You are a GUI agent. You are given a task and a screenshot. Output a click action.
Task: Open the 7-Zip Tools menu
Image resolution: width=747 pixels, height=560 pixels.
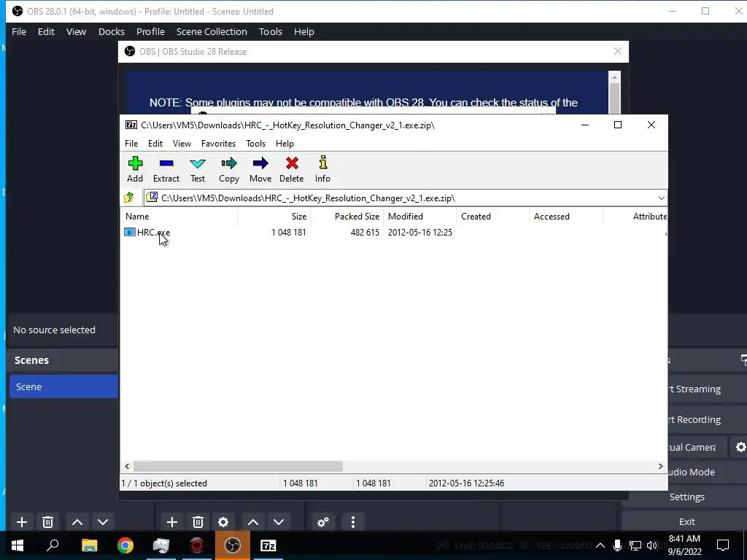255,144
